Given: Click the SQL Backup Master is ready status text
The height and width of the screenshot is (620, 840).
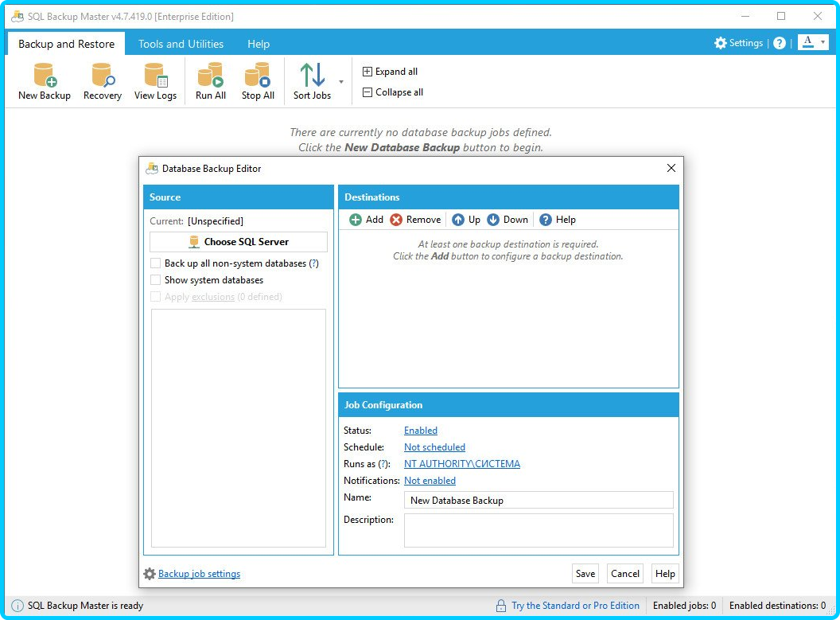Looking at the screenshot, I should pos(86,606).
